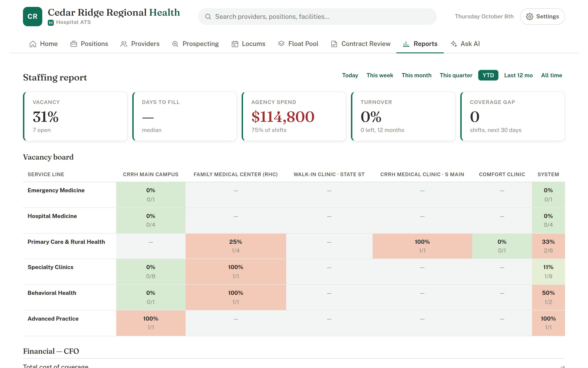Image resolution: width=588 pixels, height=368 pixels.
Task: Click the Hospital ATS small icon
Action: click(x=51, y=23)
